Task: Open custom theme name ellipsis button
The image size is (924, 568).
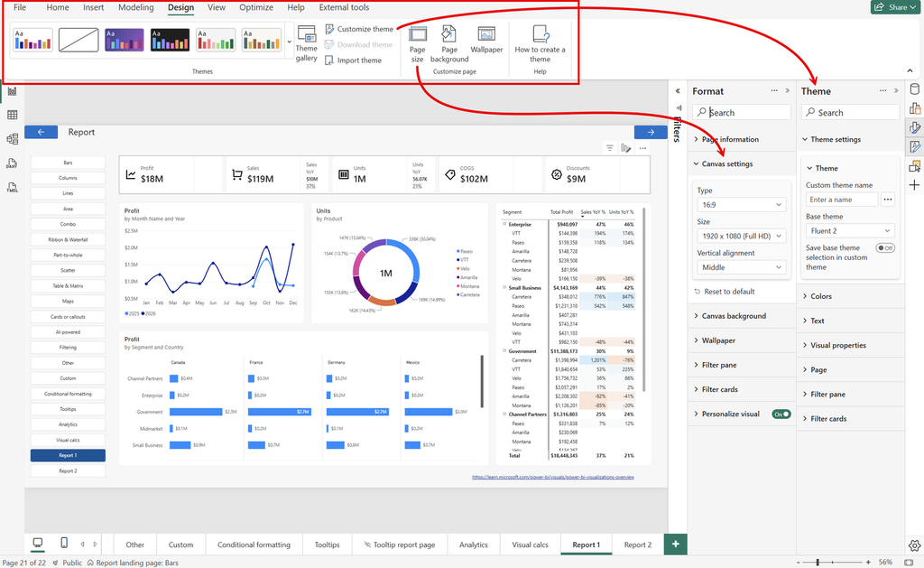Action: (x=888, y=200)
